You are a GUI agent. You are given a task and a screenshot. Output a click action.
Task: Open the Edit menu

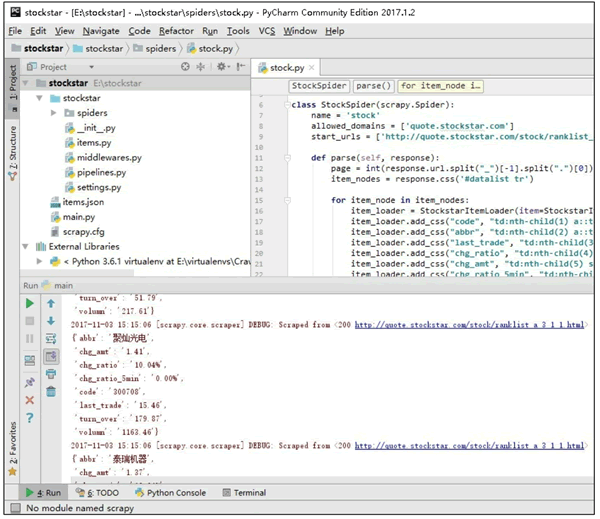(x=38, y=31)
